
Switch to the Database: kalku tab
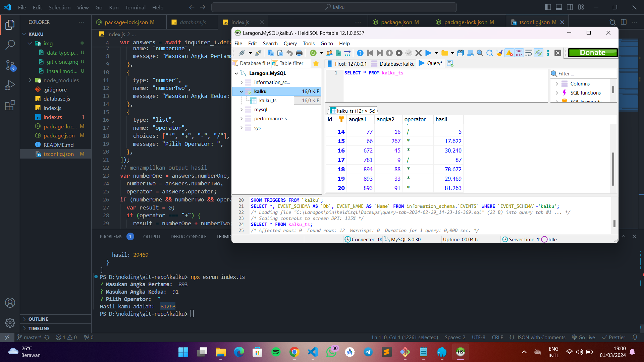(393, 64)
